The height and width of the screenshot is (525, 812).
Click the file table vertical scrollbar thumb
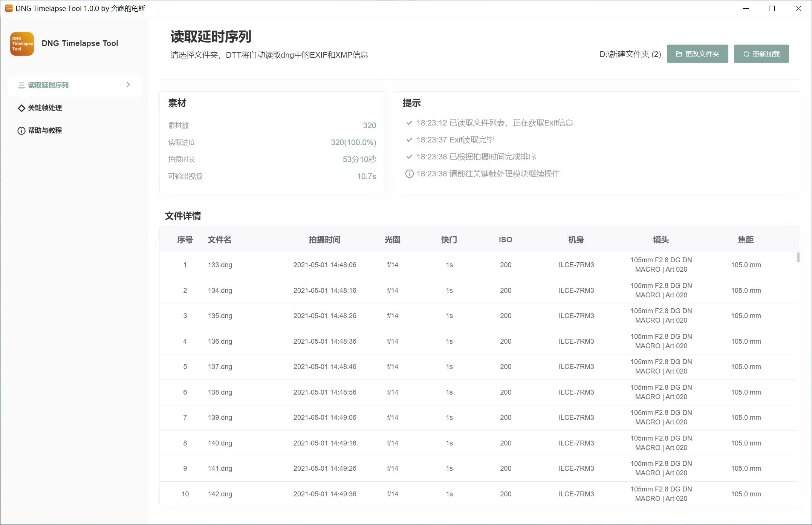point(798,257)
